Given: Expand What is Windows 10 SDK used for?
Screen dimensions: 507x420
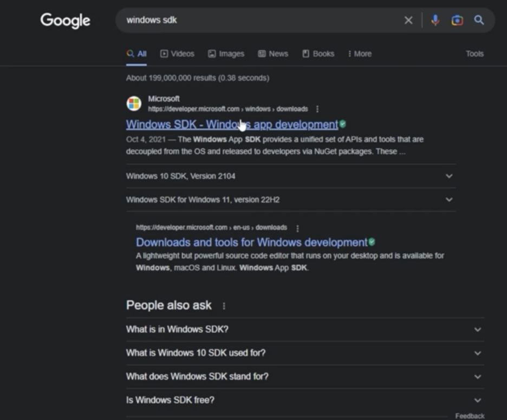Looking at the screenshot, I should (305, 353).
